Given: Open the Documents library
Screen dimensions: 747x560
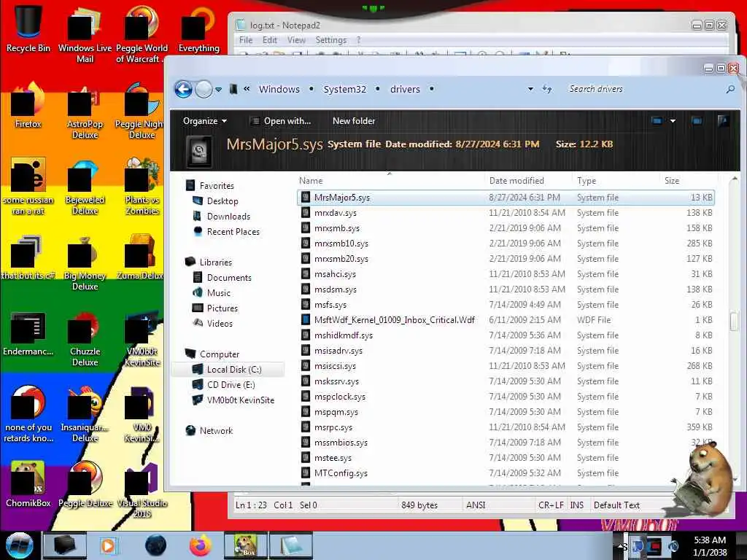Looking at the screenshot, I should coord(228,277).
